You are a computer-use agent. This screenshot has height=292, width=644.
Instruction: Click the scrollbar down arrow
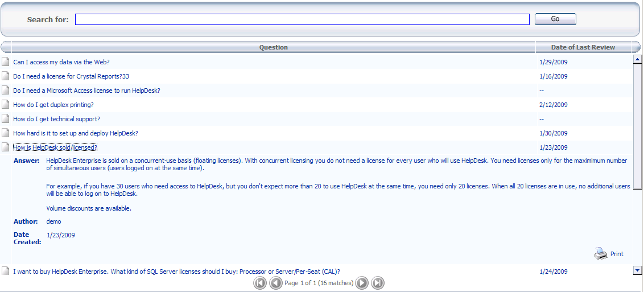tap(637, 270)
